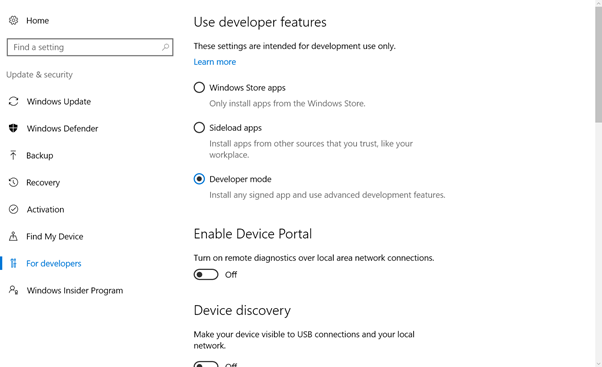Click the Windows Insider Program user icon
Image resolution: width=602 pixels, height=367 pixels.
click(x=13, y=290)
